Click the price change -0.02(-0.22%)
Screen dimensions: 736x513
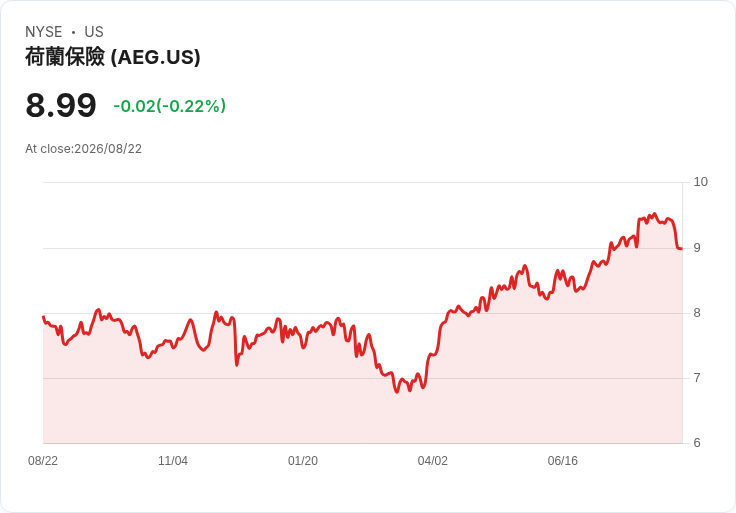tap(169, 106)
